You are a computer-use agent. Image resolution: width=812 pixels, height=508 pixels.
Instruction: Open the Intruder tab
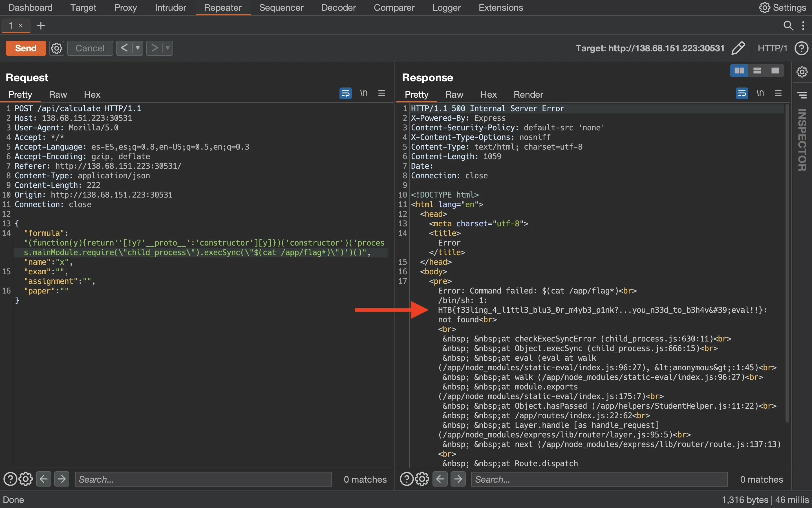171,7
